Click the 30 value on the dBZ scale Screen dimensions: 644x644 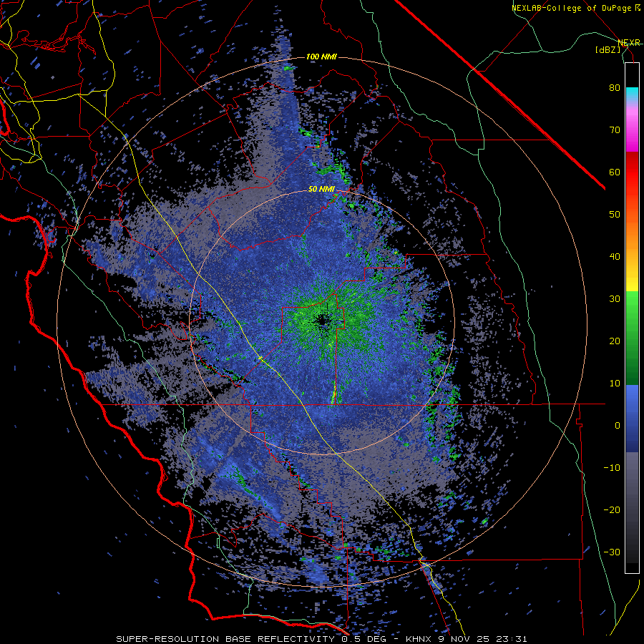pos(615,299)
